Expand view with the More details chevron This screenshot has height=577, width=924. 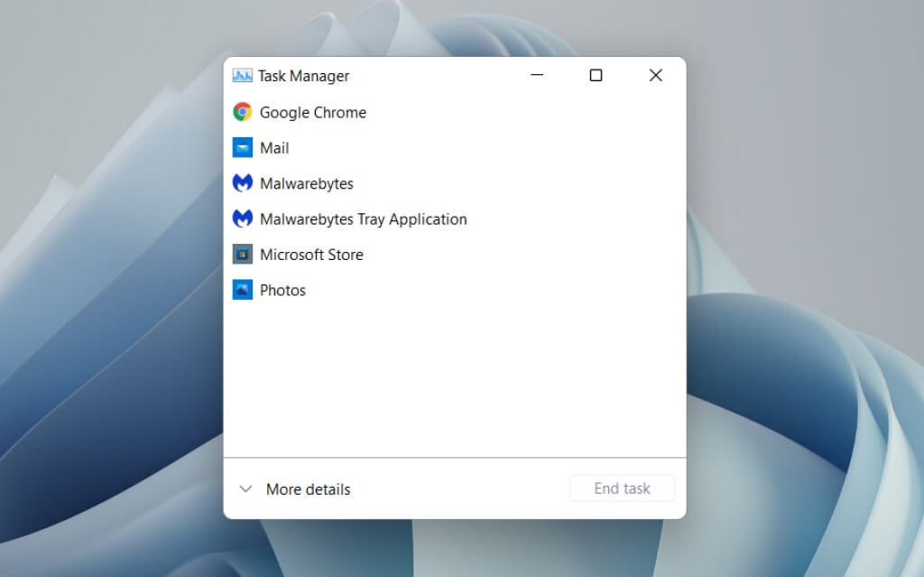pos(245,489)
